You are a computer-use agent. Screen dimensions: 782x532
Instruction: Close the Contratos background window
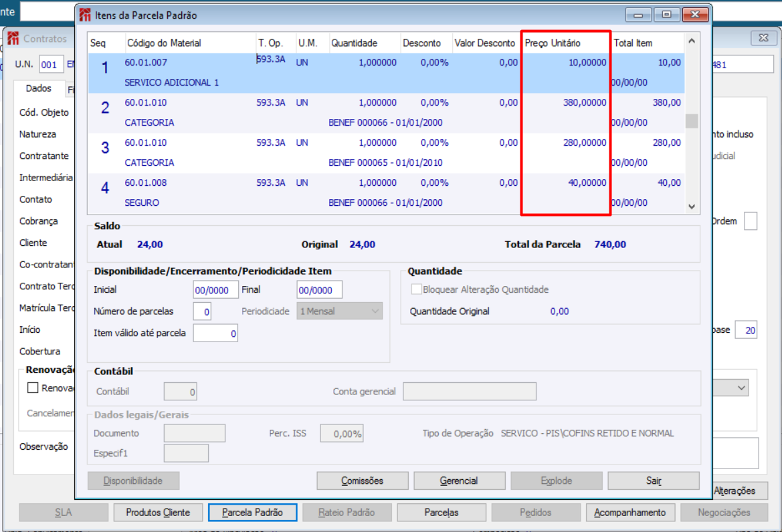pos(763,38)
